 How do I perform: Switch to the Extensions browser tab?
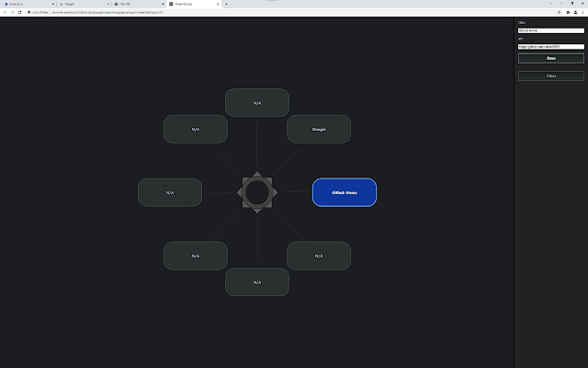click(x=27, y=4)
